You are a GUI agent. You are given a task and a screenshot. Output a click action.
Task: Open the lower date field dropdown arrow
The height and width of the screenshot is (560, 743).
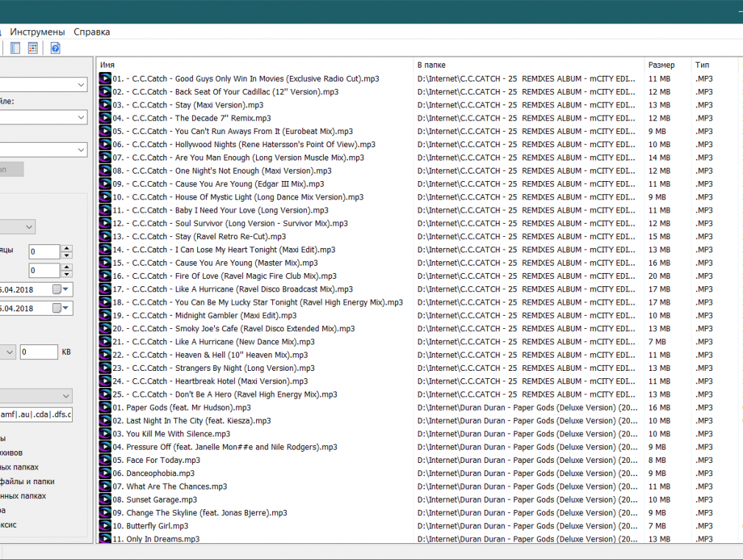click(66, 308)
